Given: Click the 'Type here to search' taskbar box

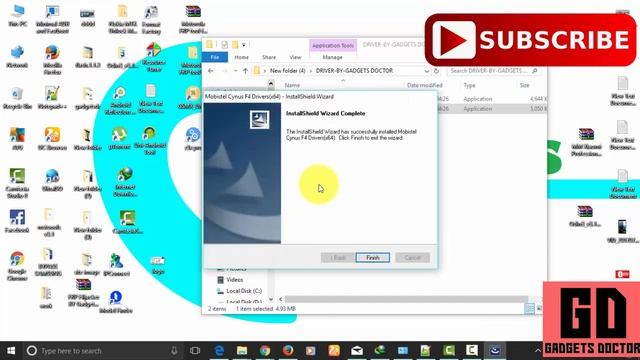Looking at the screenshot, I should click(x=103, y=351).
